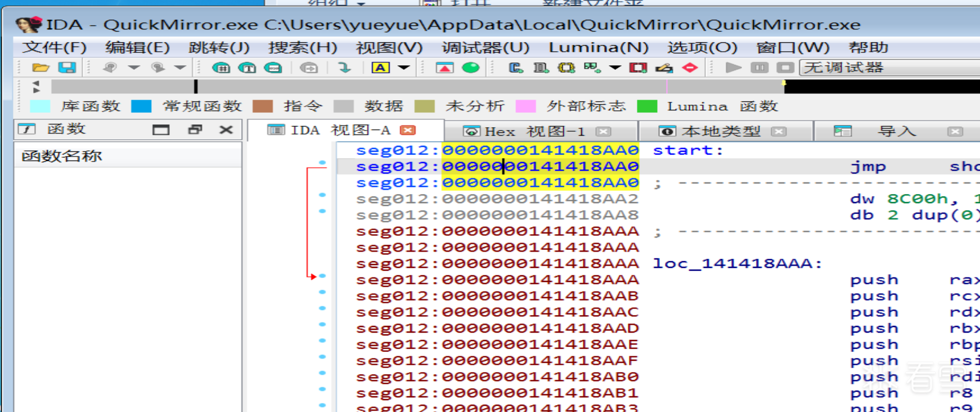The image size is (980, 412).
Task: Click the 函数名称 column header
Action: point(128,156)
